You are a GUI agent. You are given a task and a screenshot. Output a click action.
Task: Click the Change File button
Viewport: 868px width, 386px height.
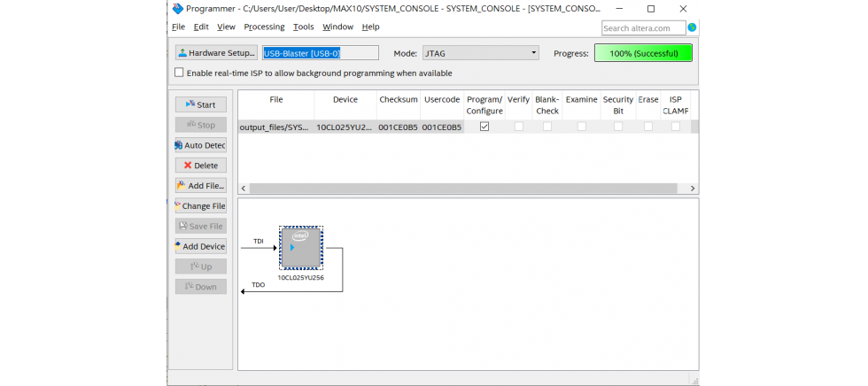point(200,206)
